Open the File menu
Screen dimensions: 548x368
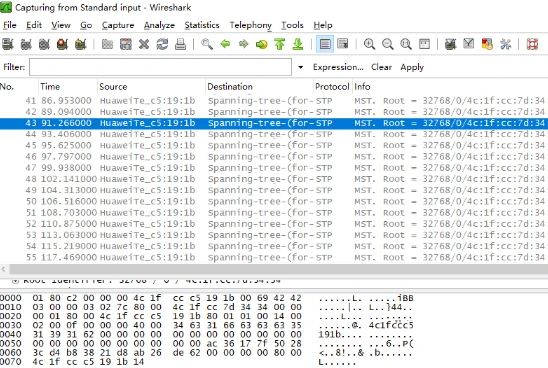(x=10, y=25)
